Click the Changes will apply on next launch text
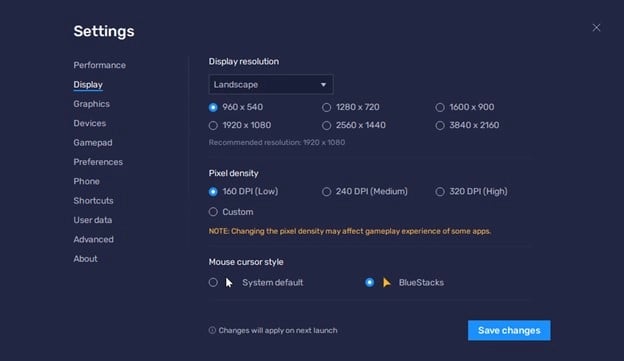Viewport: 624px width, 361px height. 278,330
